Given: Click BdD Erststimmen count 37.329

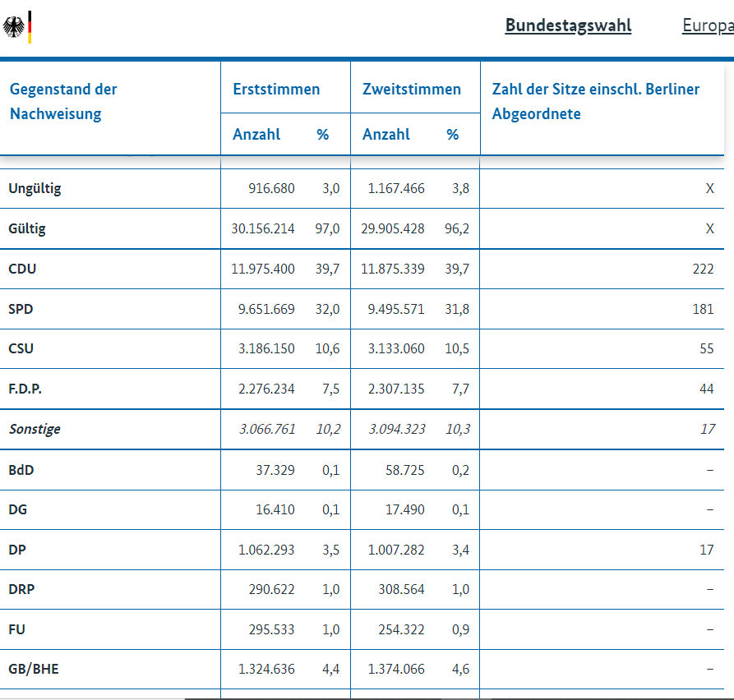Looking at the screenshot, I should click(275, 470).
